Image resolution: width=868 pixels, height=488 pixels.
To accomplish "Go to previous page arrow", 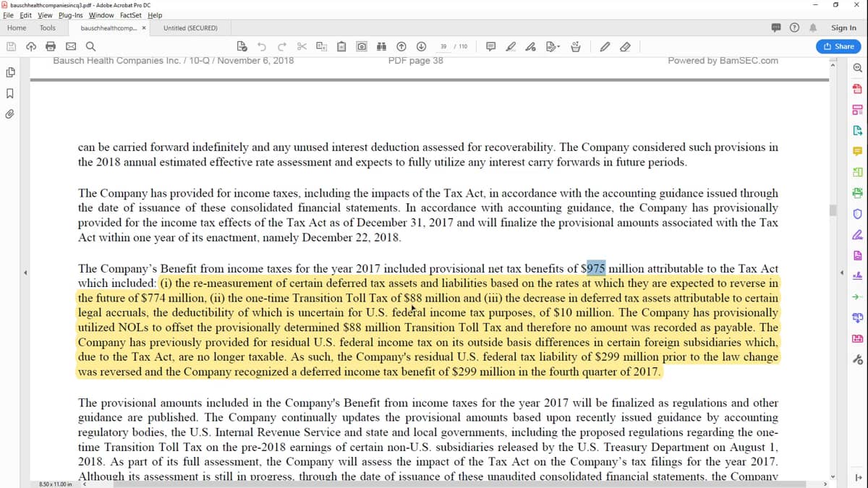I will pyautogui.click(x=401, y=46).
